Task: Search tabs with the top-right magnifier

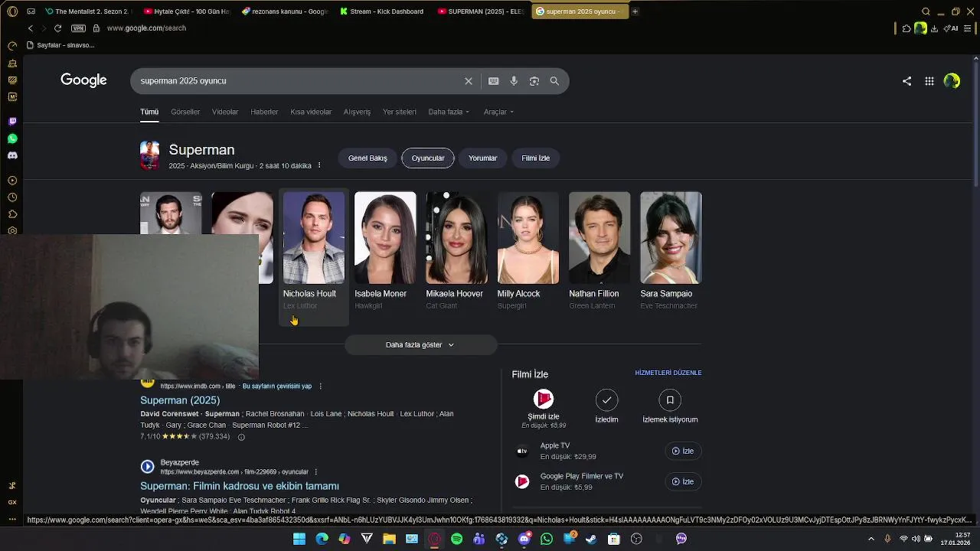Action: click(x=926, y=11)
